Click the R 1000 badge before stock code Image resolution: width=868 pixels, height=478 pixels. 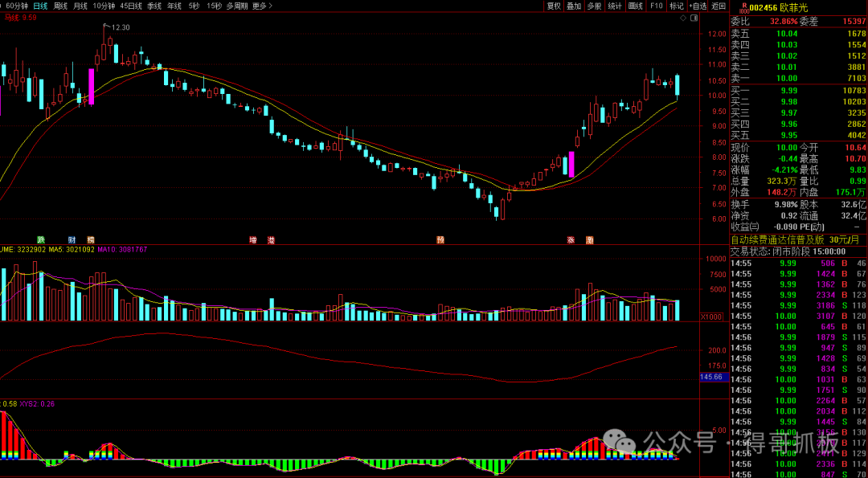744,6
